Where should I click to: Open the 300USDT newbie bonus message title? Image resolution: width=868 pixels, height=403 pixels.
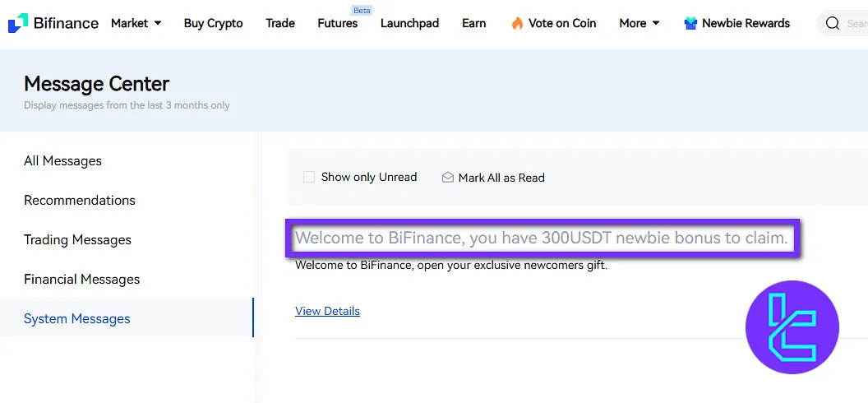[542, 238]
